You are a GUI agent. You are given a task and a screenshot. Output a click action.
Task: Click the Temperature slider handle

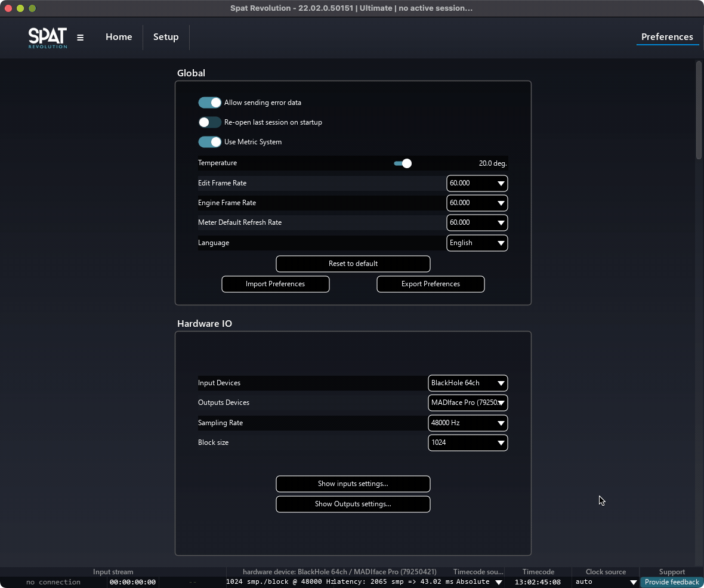(x=407, y=163)
